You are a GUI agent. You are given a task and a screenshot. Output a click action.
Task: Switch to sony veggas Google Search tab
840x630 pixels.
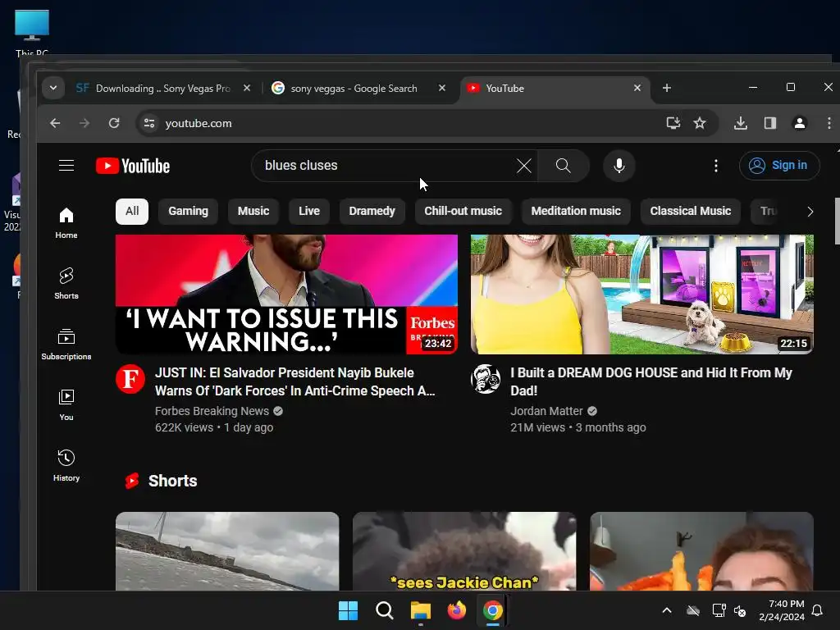354,89
